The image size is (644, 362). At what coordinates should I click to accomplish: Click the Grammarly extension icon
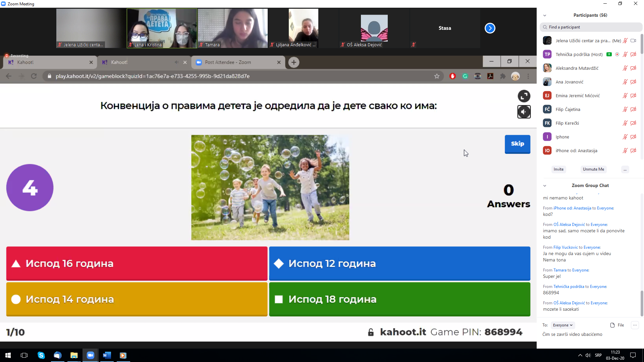(465, 76)
